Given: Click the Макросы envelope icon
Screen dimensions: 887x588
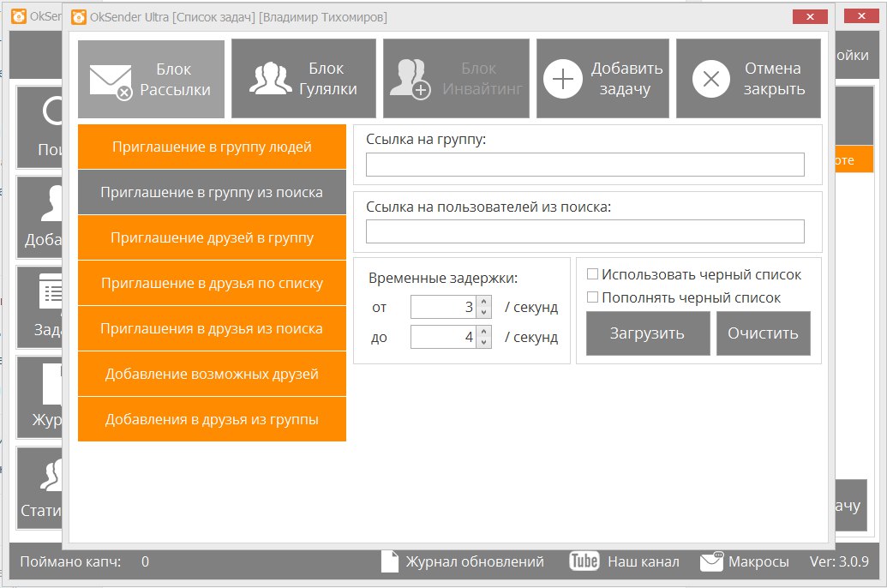Looking at the screenshot, I should 711,561.
